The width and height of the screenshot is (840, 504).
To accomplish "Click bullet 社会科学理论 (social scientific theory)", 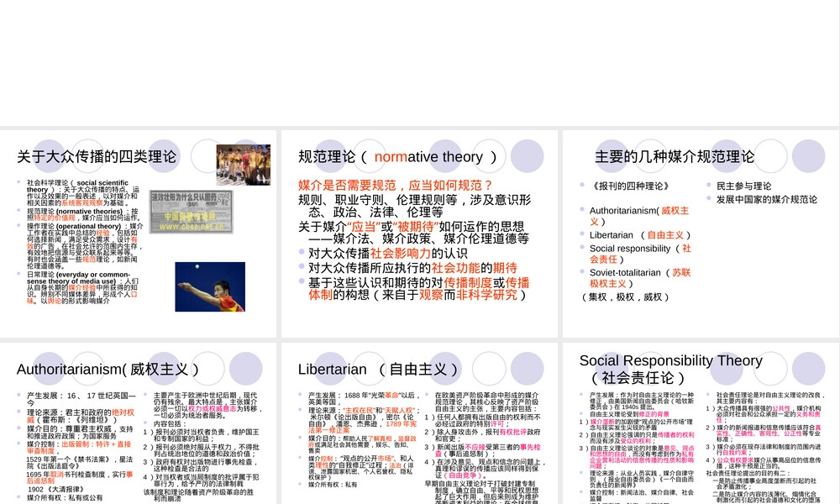I will pos(82,193).
